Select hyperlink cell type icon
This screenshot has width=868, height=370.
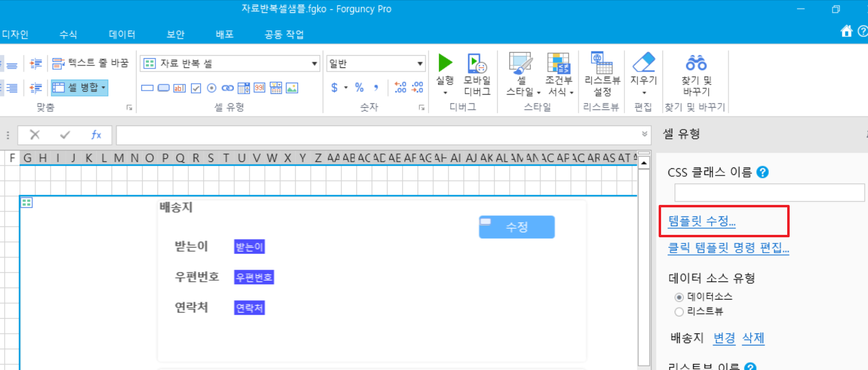(x=228, y=88)
